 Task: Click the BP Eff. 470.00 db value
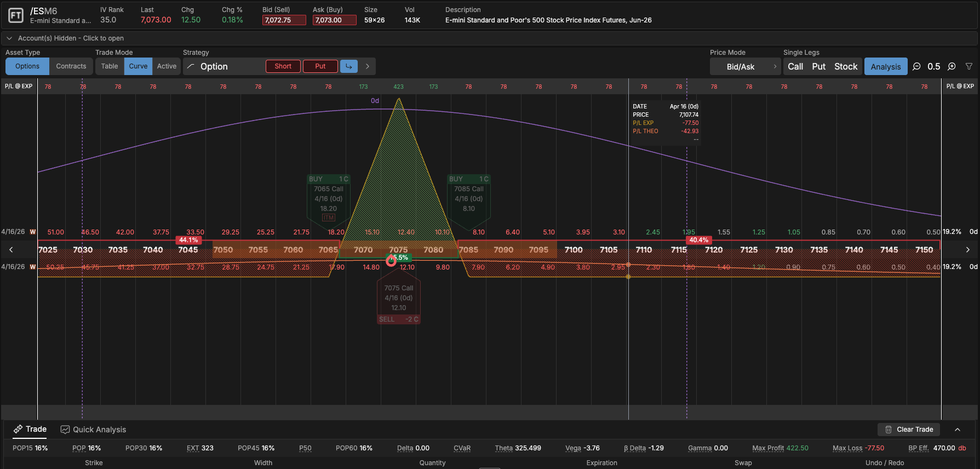[937, 448]
